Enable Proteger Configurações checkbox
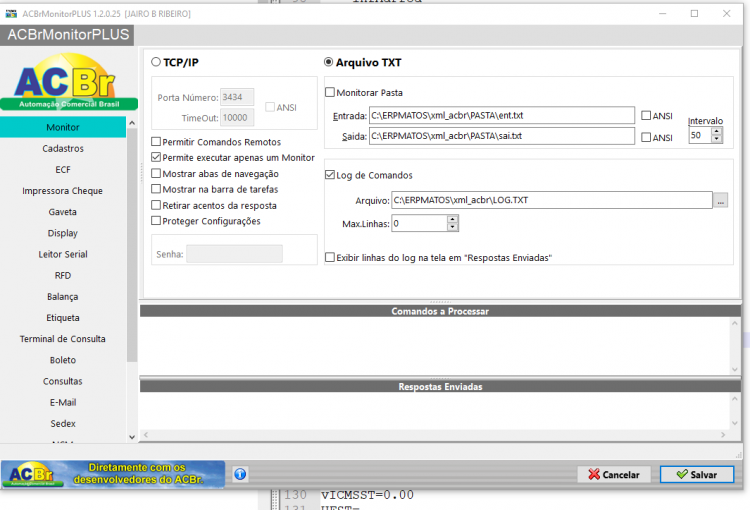The width and height of the screenshot is (750, 510). [156, 221]
